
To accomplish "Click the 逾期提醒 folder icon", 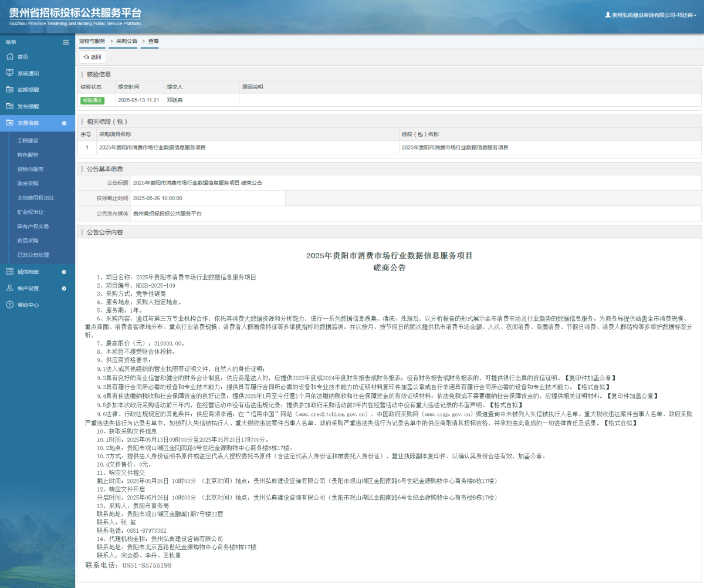I will click(9, 90).
